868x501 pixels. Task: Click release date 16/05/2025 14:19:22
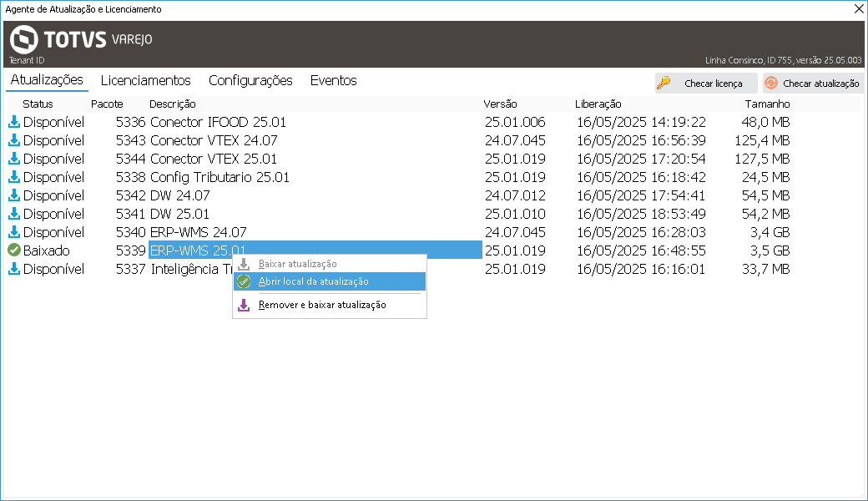point(641,122)
